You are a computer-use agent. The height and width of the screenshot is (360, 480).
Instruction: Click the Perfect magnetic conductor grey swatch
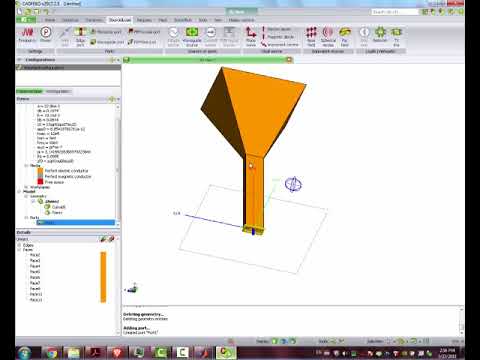coord(40,176)
